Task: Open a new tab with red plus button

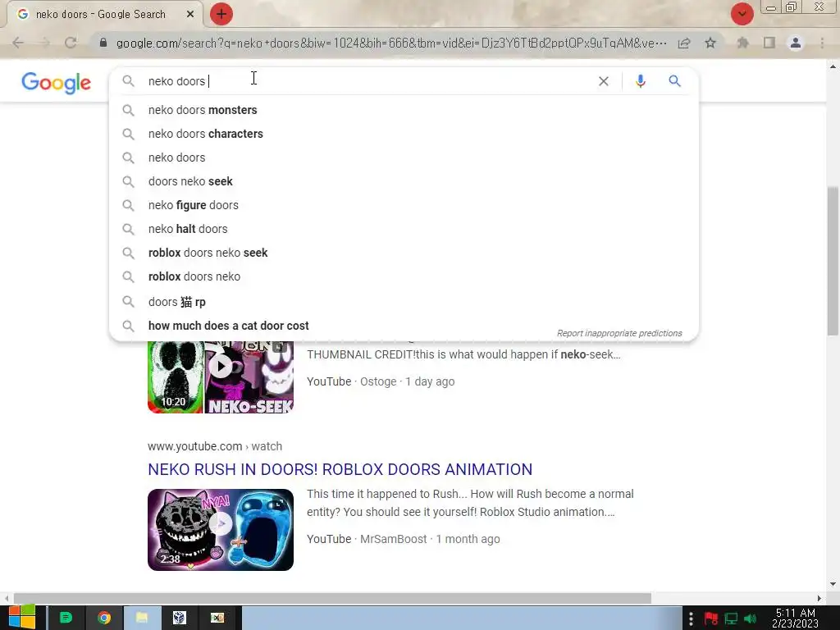Action: pyautogui.click(x=221, y=14)
